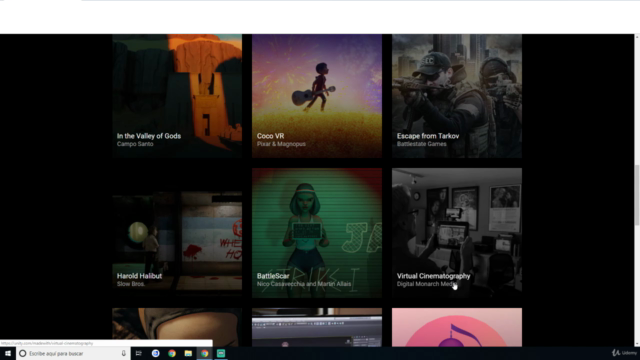Open File Explorer from the taskbar
Viewport: 640px width, 360px height.
(188, 353)
